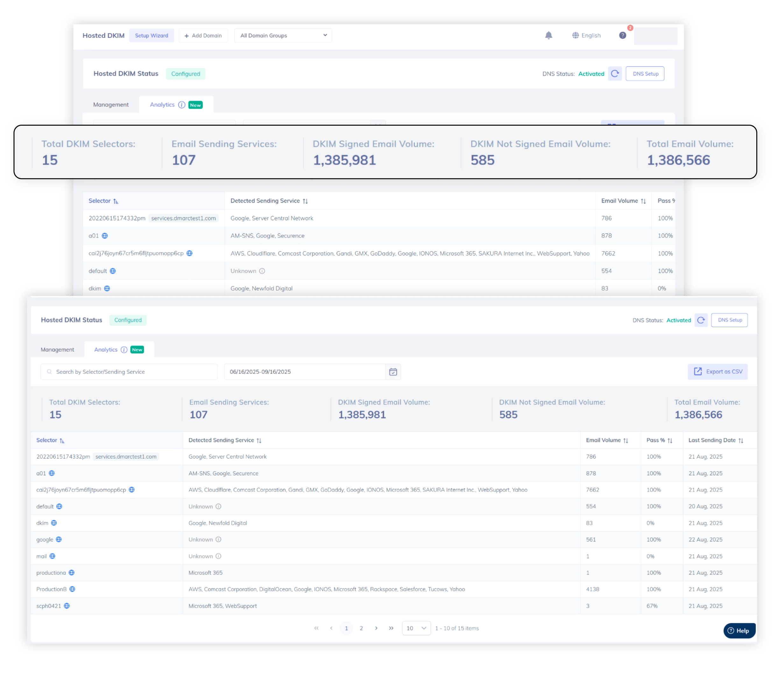This screenshot has width=784, height=677.
Task: Switch to the Management tab
Action: point(58,349)
